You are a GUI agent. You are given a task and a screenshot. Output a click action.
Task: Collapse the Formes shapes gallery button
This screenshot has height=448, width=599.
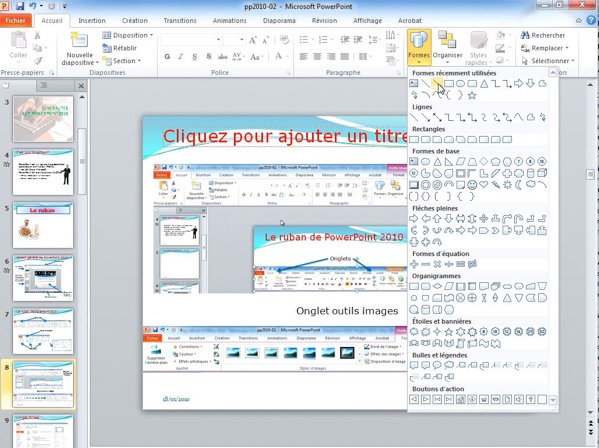coord(419,48)
